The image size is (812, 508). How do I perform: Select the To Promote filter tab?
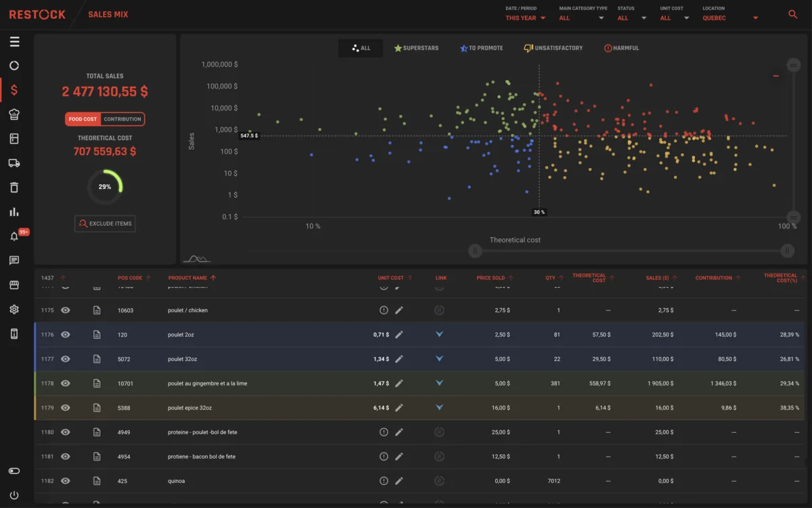coord(481,48)
